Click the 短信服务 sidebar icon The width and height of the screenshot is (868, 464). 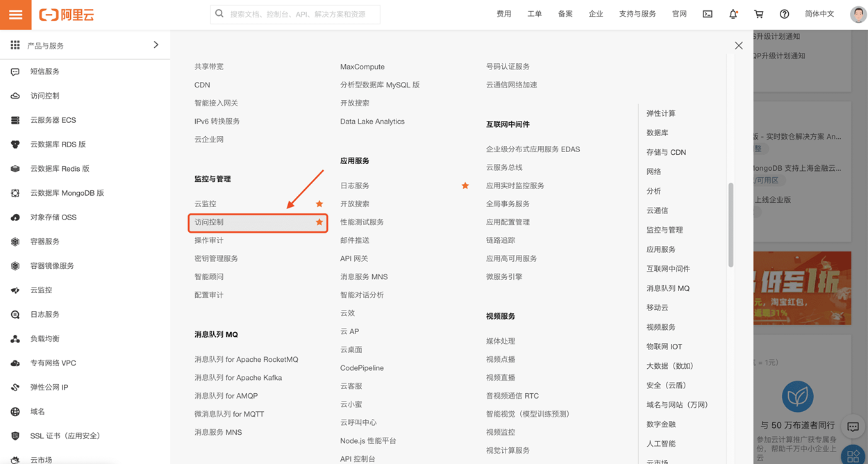click(x=15, y=72)
